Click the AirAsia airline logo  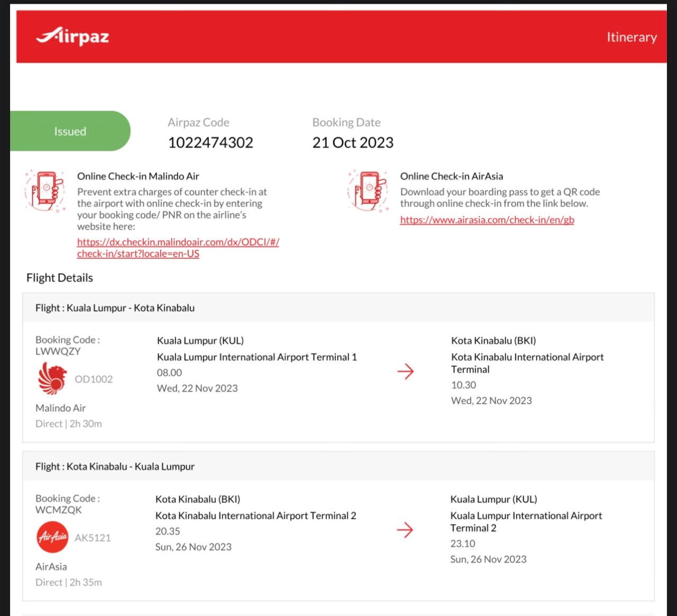tap(52, 537)
